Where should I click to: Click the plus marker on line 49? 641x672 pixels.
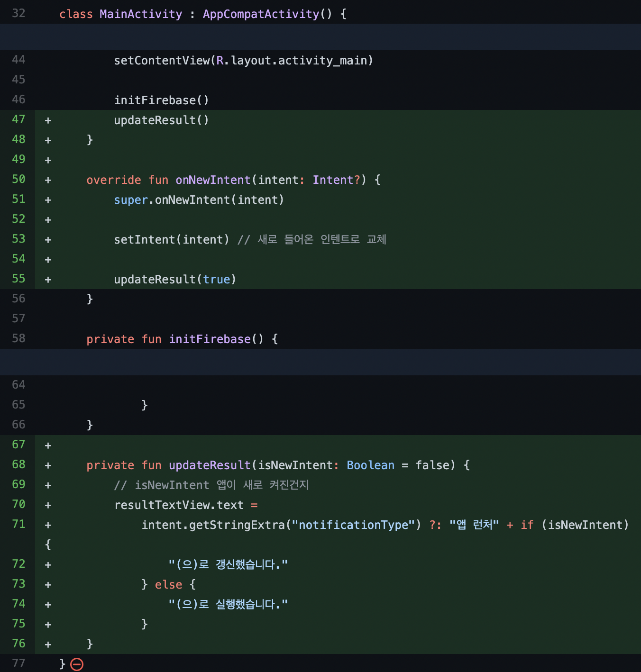tap(48, 160)
